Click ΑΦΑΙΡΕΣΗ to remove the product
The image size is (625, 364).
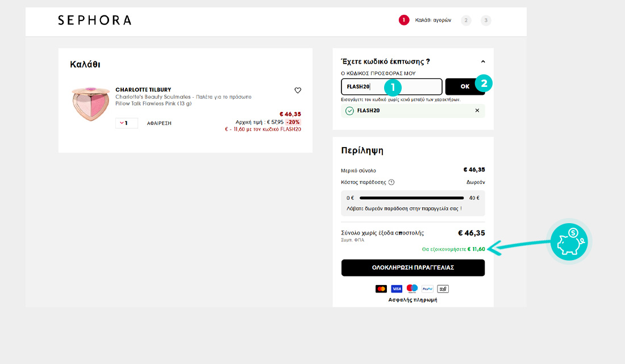(x=159, y=123)
